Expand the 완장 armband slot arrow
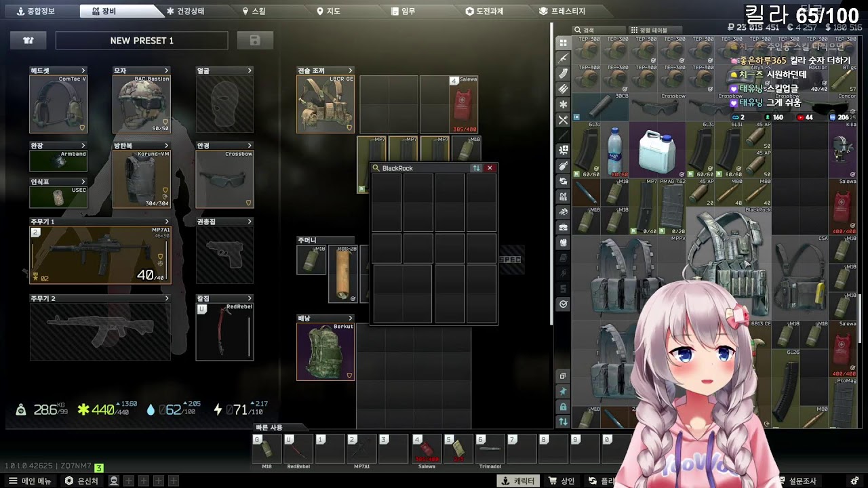Viewport: 868px width, 488px height. [83, 146]
